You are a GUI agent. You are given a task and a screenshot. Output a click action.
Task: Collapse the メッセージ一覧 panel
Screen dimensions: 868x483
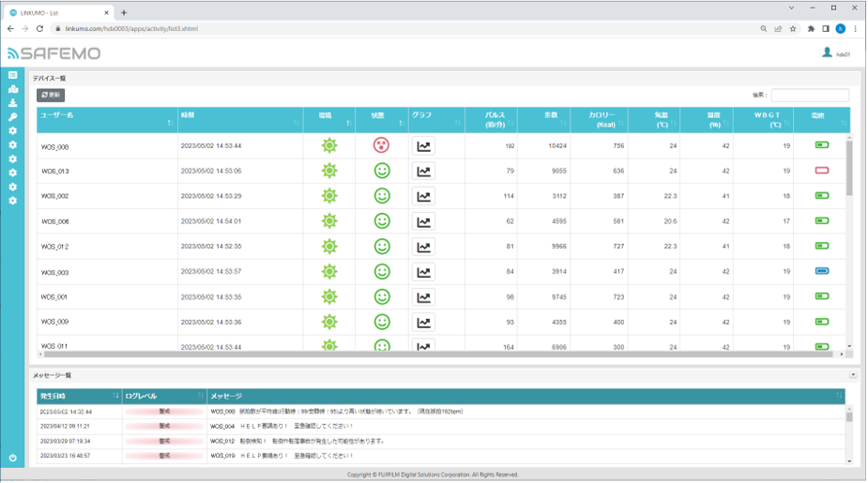click(x=853, y=374)
